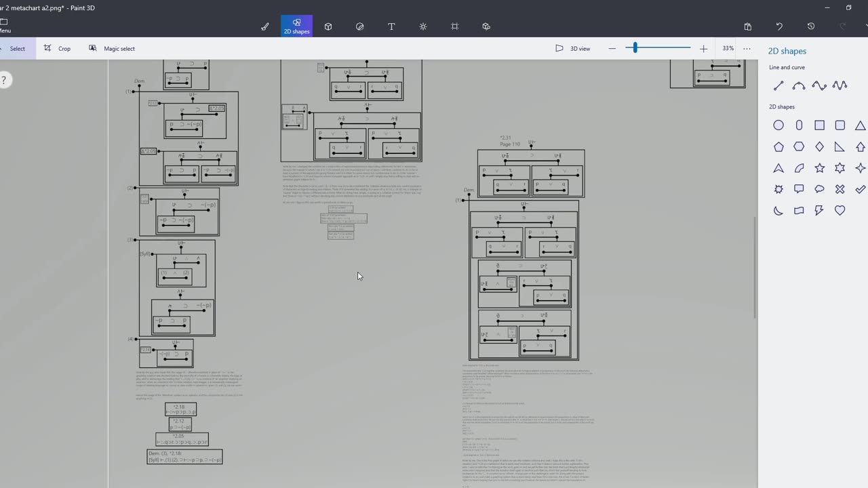
Task: Select the Hexagon shape
Action: pyautogui.click(x=799, y=146)
